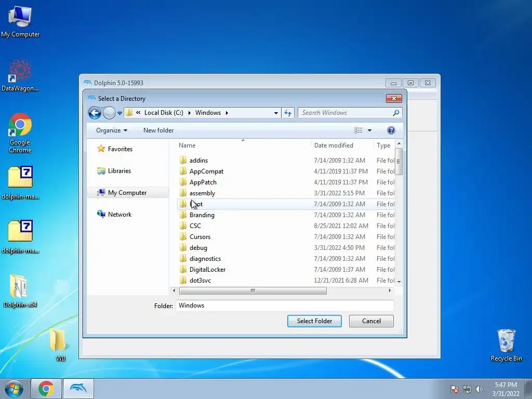Screen dimensions: 532x399
Task: Cancel the Select a Directory dialog
Action: [x=371, y=321]
